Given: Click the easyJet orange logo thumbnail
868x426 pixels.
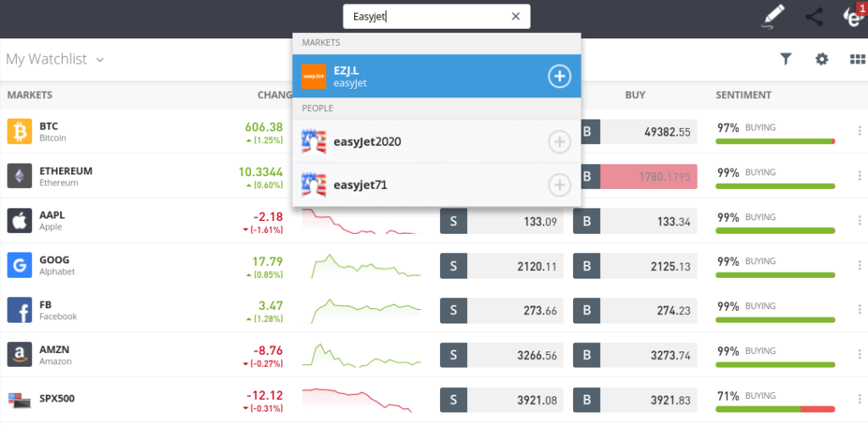Looking at the screenshot, I should click(x=314, y=76).
